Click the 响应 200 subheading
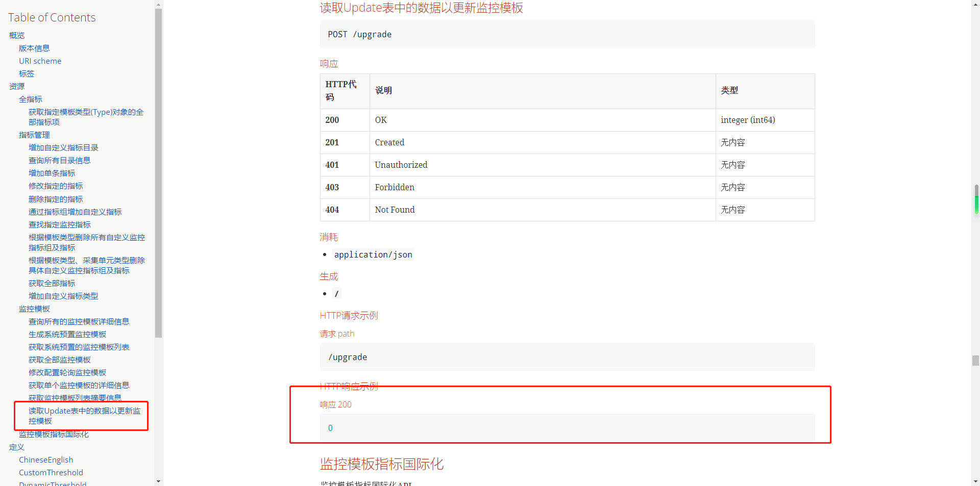The image size is (980, 486). [336, 404]
